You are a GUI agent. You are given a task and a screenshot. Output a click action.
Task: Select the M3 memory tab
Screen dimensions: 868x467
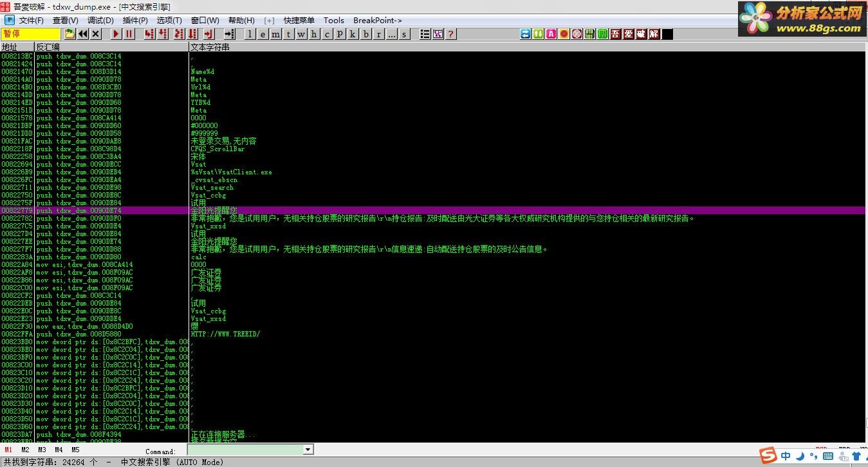42,450
